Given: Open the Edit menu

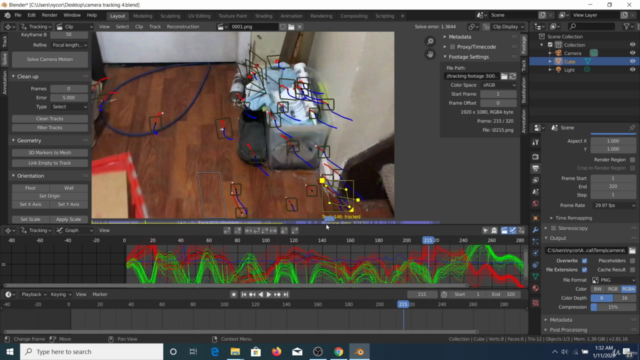Looking at the screenshot, I should point(31,15).
